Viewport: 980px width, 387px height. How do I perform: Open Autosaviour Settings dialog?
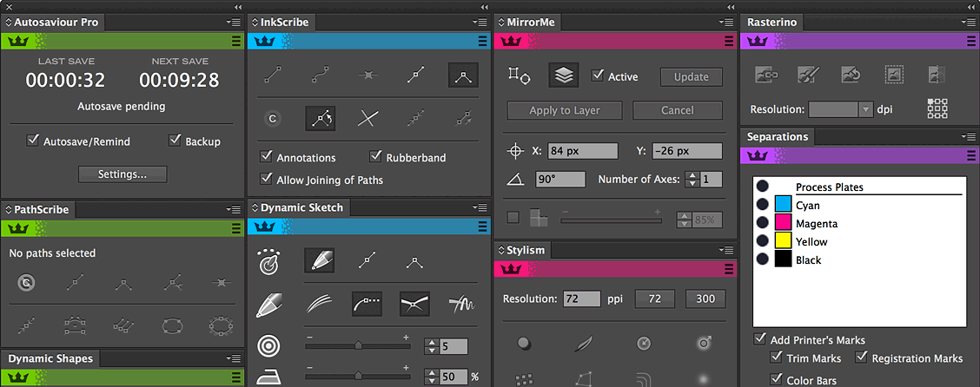(x=122, y=174)
